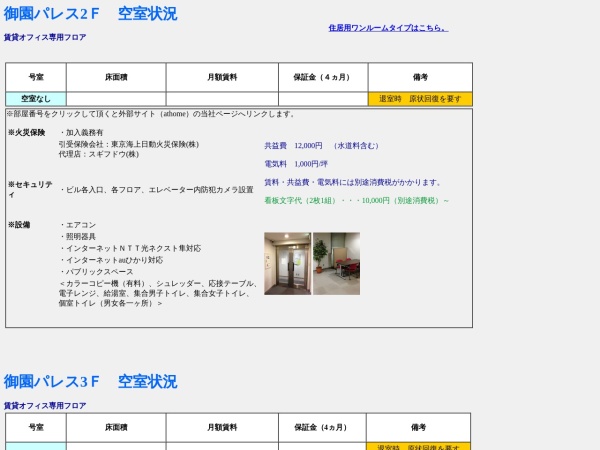Click the 備考 header in 2F table
Image resolution: width=600 pixels, height=450 pixels.
420,77
